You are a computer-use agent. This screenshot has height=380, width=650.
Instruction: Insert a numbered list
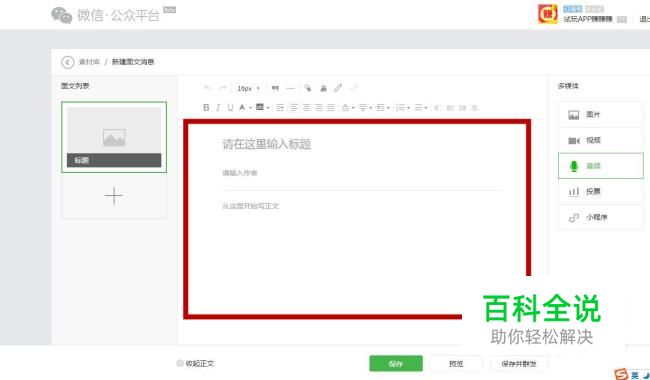point(400,108)
